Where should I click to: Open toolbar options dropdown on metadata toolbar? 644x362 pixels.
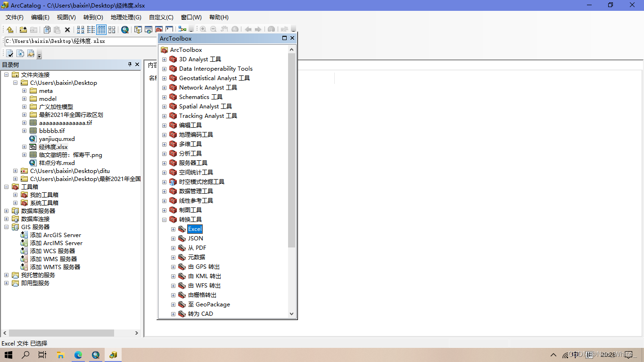pyautogui.click(x=39, y=55)
